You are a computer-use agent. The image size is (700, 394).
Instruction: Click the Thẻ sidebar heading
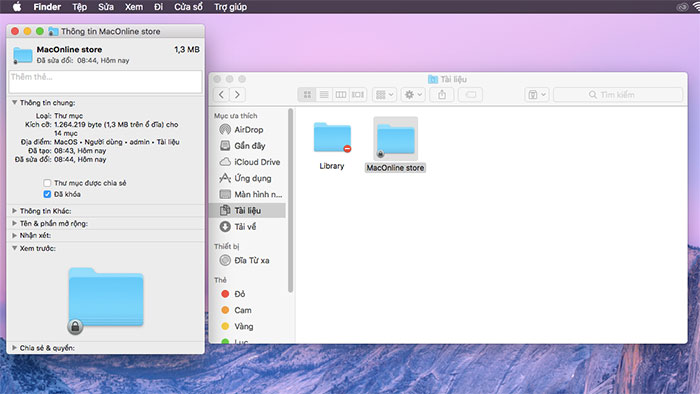[220, 280]
